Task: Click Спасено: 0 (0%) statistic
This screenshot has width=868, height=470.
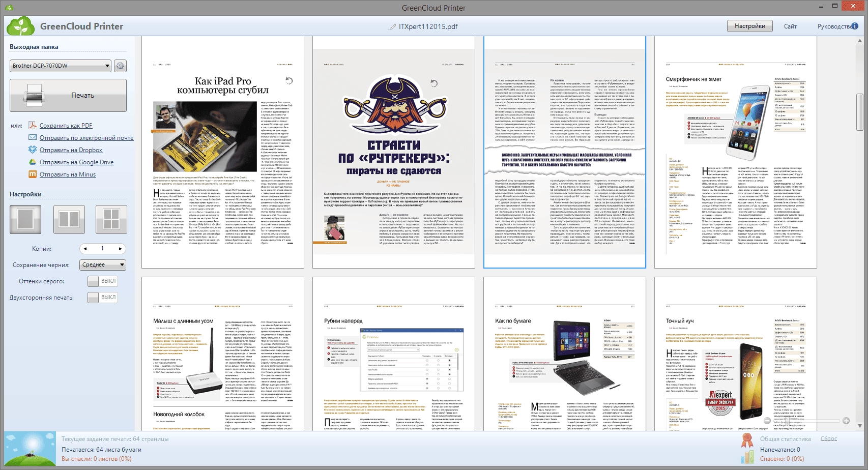Action: click(782, 459)
